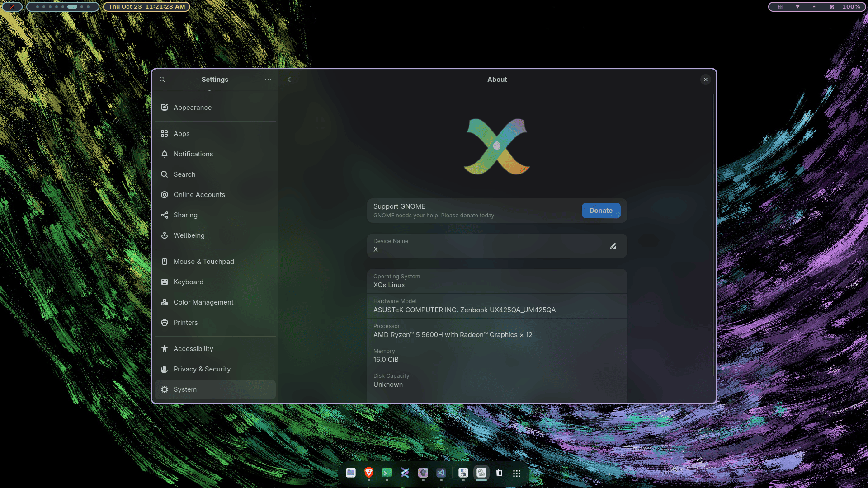Launch Brave browser from the dock

368,473
